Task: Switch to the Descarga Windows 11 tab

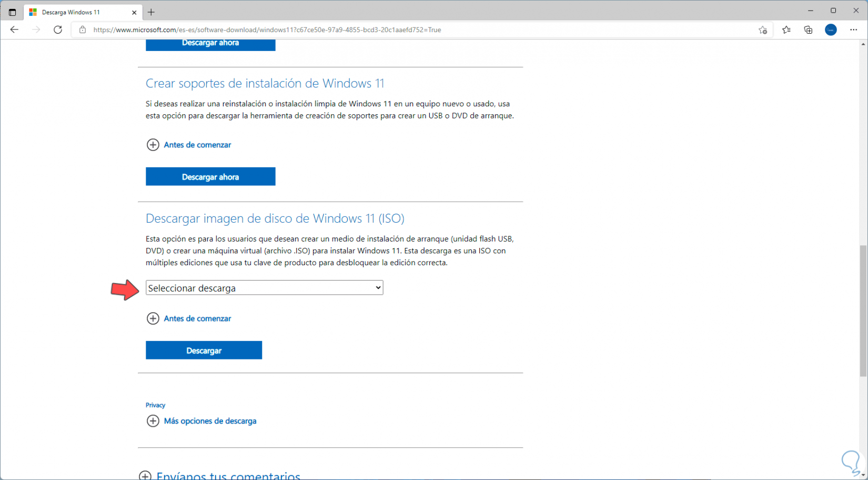Action: click(x=83, y=12)
